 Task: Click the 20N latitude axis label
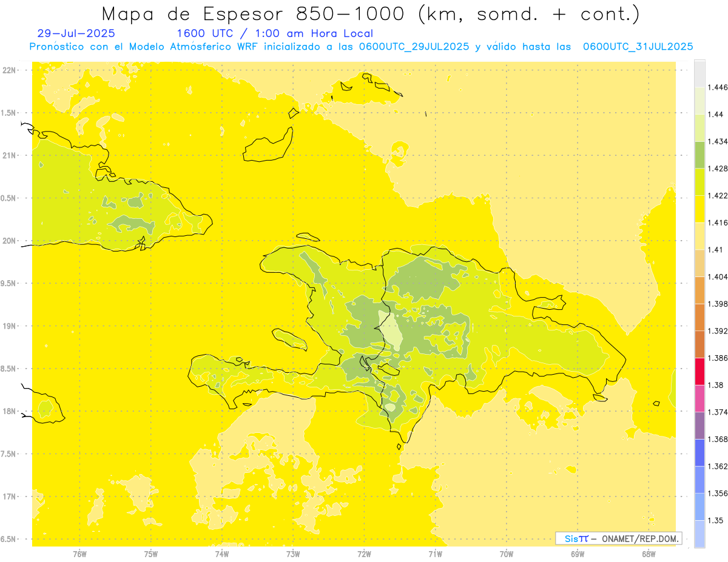coord(9,241)
